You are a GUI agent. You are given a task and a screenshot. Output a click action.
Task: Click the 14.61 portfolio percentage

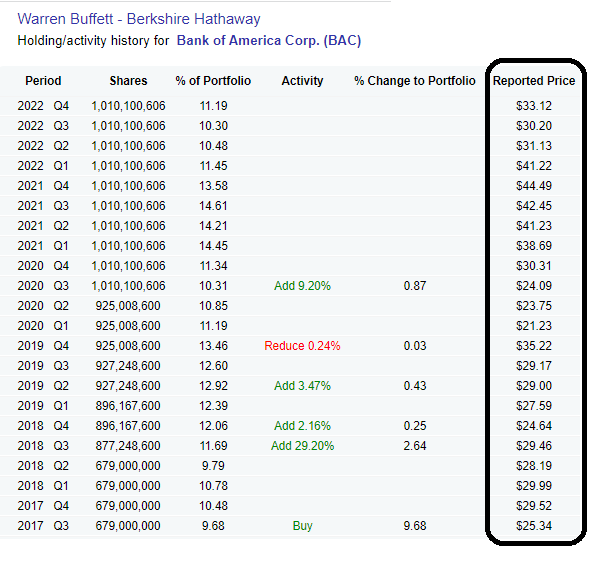click(213, 206)
